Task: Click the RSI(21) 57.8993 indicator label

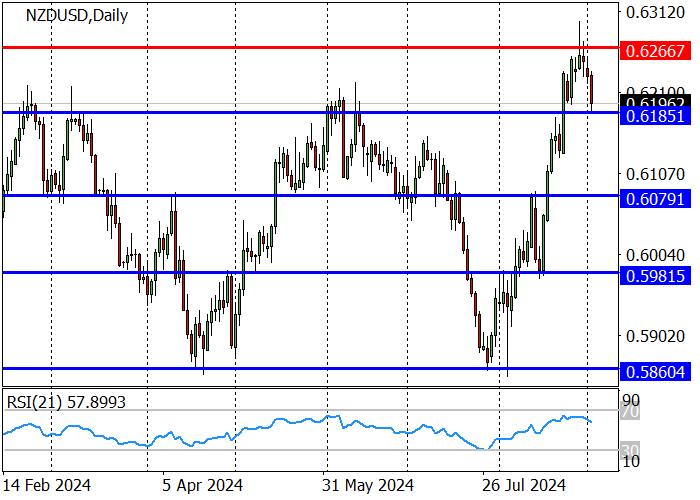Action: [66, 403]
